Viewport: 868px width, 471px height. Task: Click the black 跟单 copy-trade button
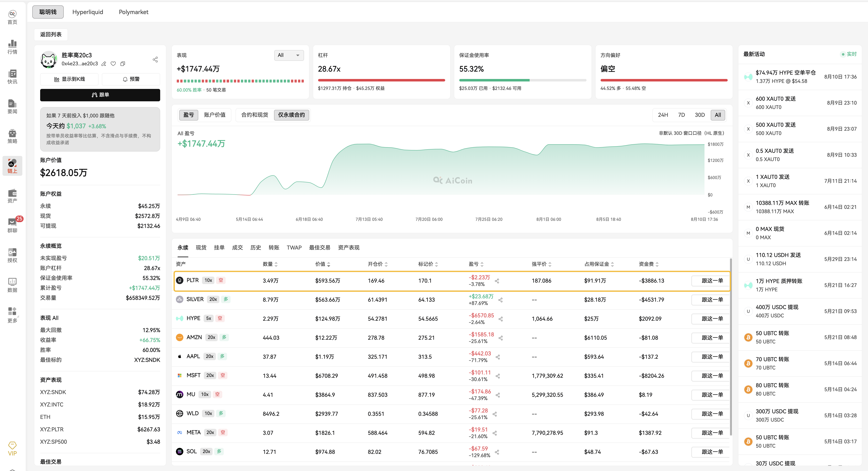100,95
